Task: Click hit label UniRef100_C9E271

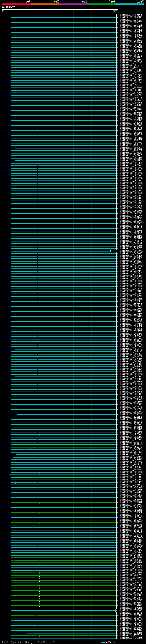Action: click(131, 522)
